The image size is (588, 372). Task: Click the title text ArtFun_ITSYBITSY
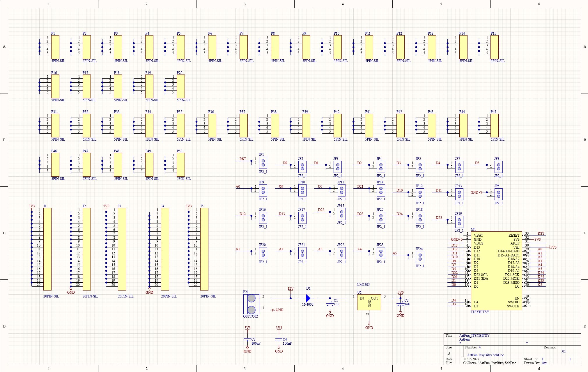pos(474,336)
